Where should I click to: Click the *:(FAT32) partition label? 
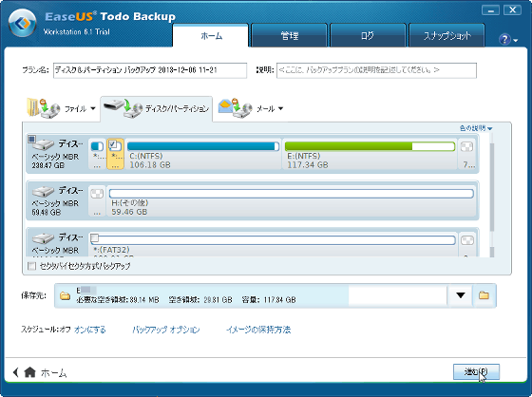click(x=111, y=250)
